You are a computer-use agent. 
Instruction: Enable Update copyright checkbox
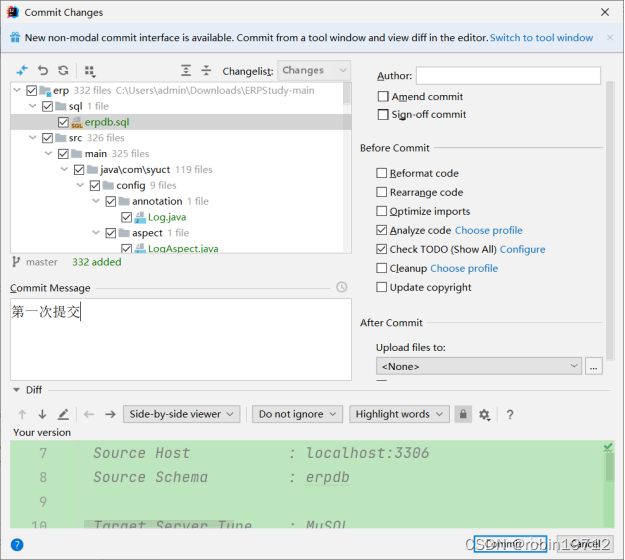pos(381,287)
